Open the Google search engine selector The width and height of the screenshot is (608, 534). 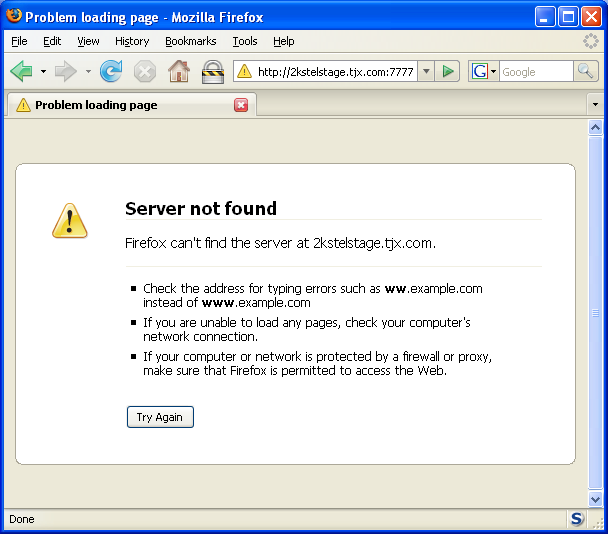tap(484, 71)
